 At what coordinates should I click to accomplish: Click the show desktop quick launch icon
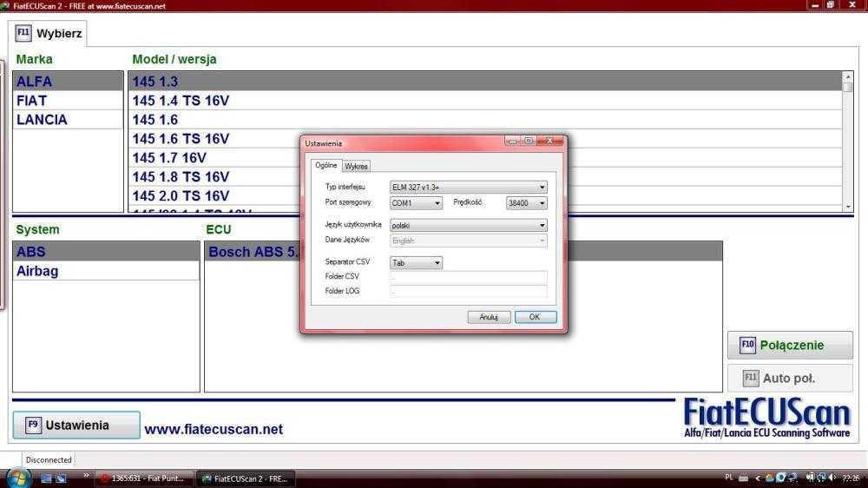pyautogui.click(x=46, y=478)
